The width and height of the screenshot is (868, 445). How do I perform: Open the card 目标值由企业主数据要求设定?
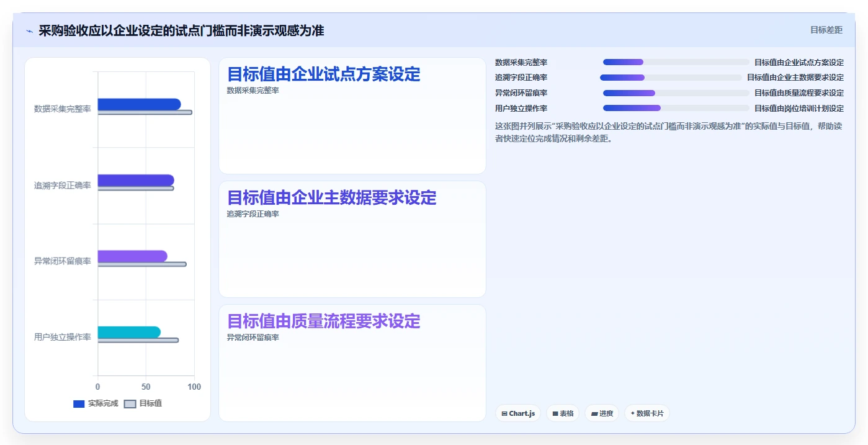pyautogui.click(x=352, y=239)
